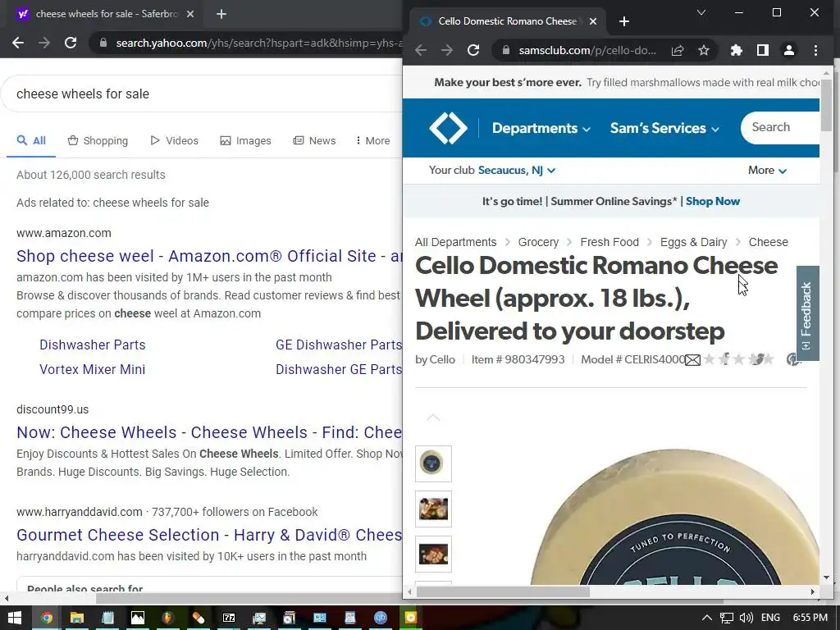Toggle the Chrome side panel icon
Viewport: 840px width, 630px height.
tap(763, 50)
